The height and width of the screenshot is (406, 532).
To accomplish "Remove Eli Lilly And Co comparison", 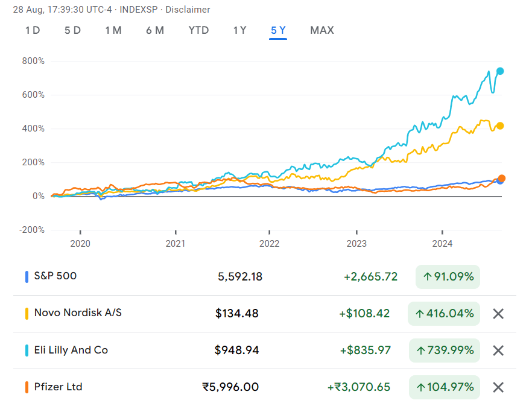I will (498, 350).
